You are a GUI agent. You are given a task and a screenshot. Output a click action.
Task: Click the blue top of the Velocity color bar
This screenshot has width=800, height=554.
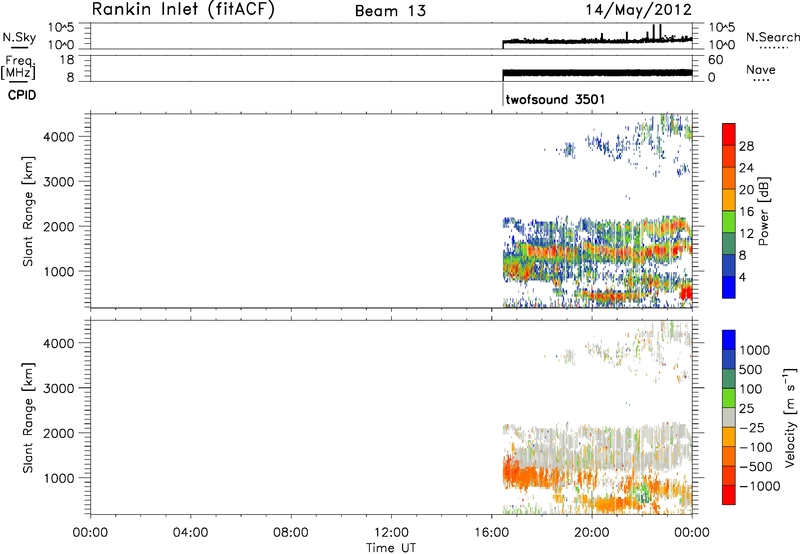729,339
